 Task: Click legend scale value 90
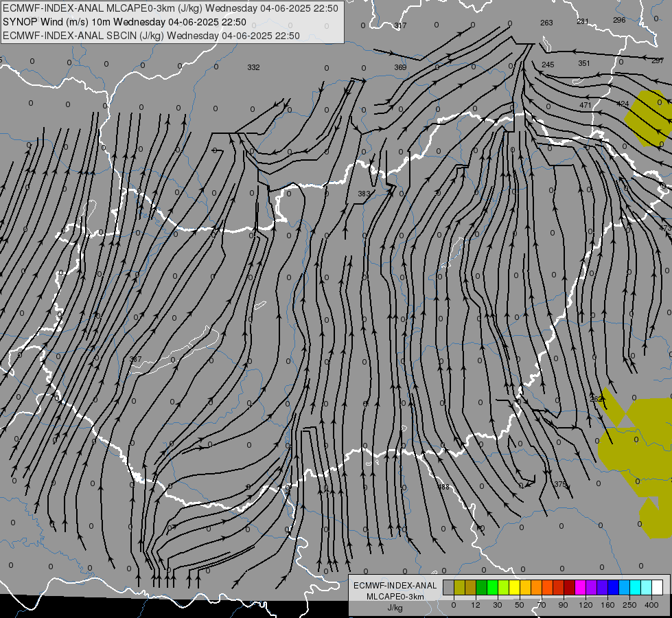[563, 605]
